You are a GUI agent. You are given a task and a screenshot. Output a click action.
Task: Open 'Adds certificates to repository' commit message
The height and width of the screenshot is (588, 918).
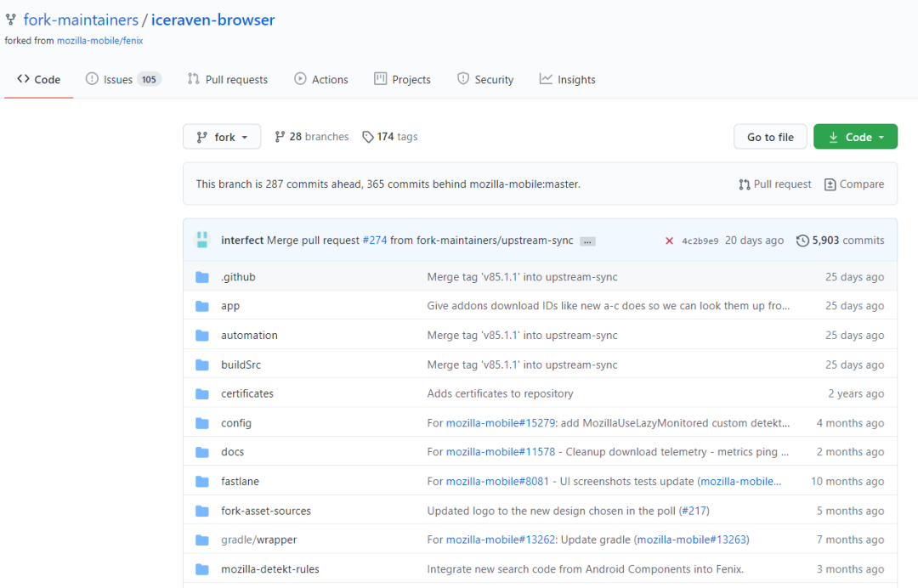(x=500, y=393)
